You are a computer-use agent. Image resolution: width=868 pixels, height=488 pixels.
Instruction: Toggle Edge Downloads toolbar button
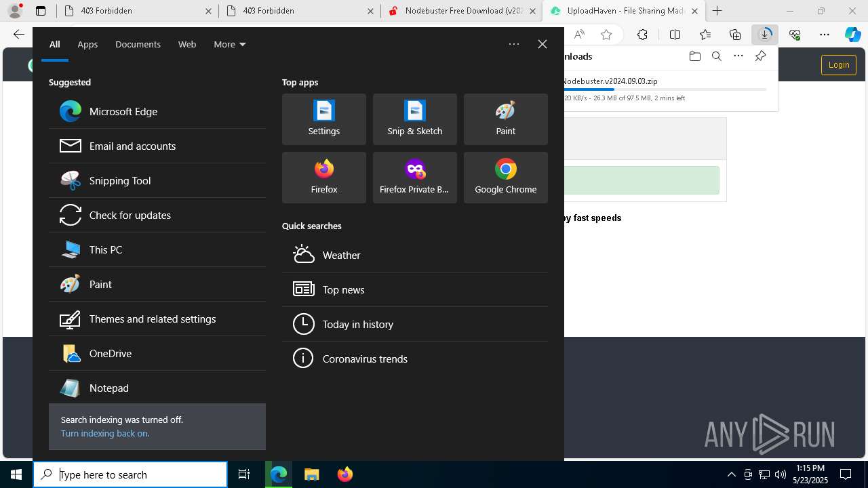tap(765, 35)
